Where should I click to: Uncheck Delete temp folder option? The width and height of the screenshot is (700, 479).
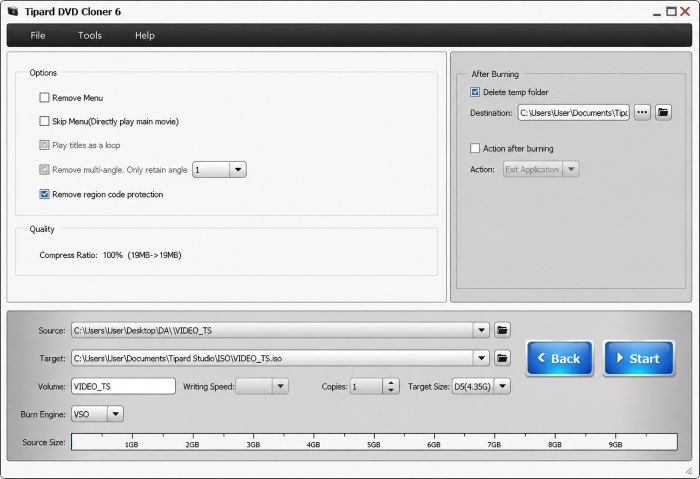(x=475, y=92)
